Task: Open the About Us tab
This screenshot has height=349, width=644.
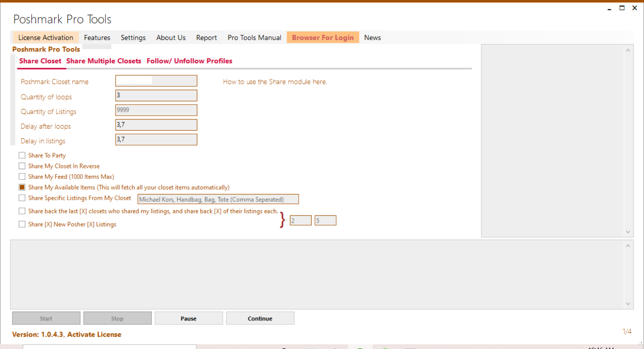Action: pos(171,37)
